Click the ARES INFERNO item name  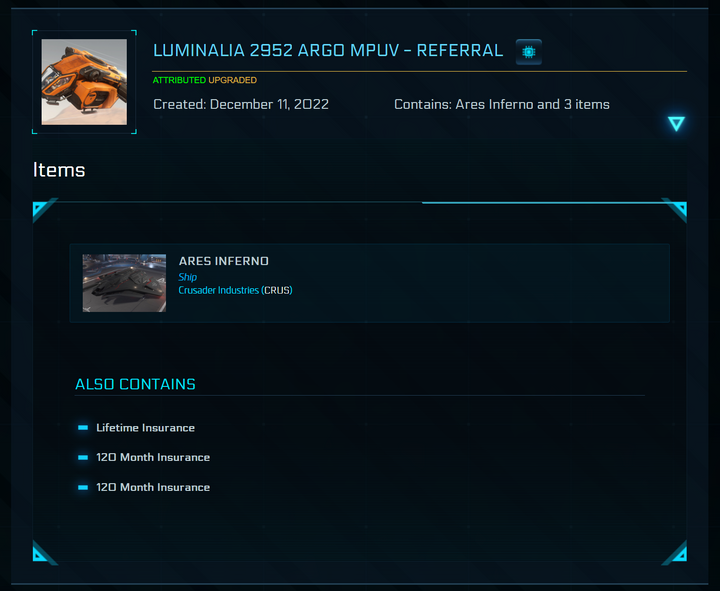click(x=224, y=261)
